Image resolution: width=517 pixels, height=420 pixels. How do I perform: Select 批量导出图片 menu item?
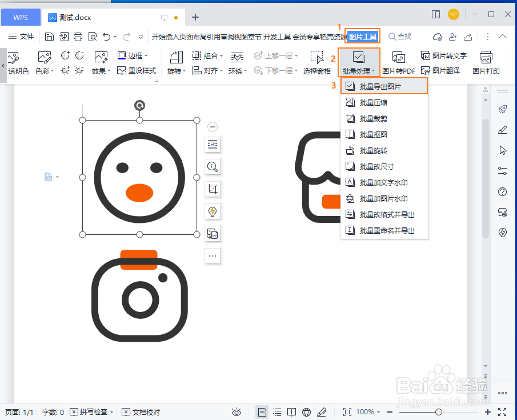(x=384, y=86)
